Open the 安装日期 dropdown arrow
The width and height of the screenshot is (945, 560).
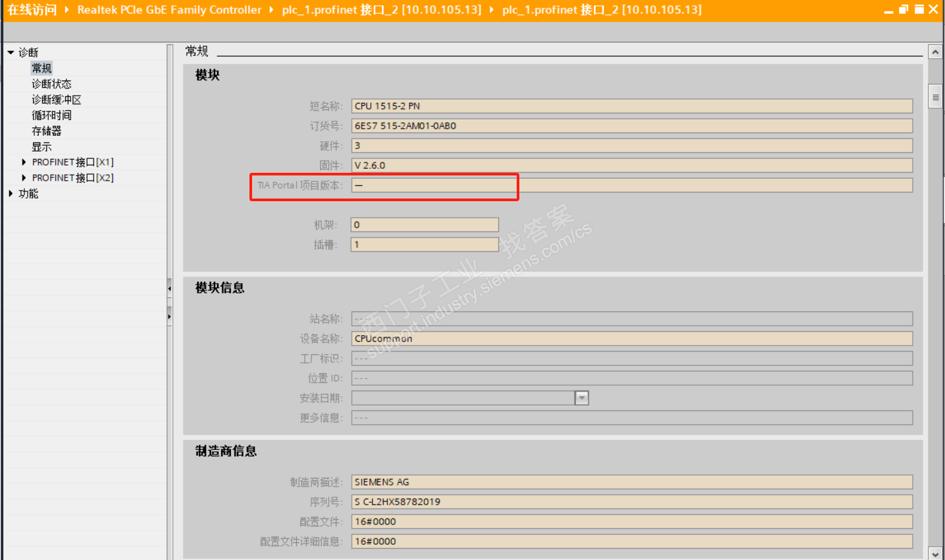(x=581, y=398)
